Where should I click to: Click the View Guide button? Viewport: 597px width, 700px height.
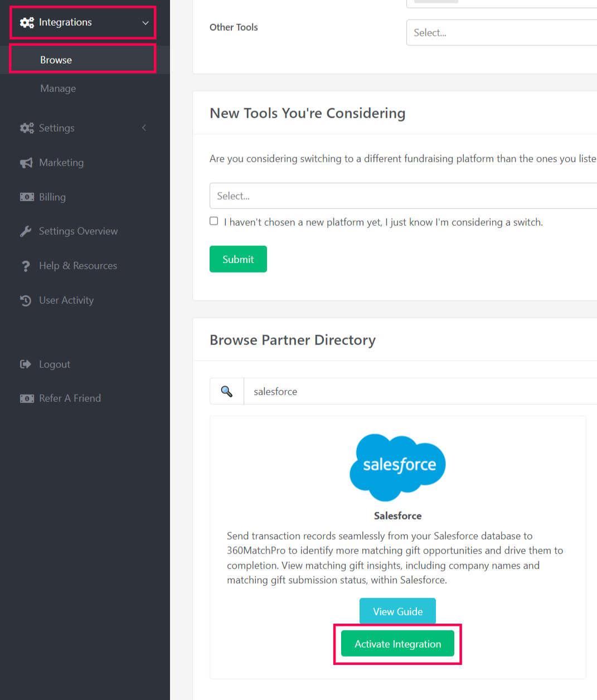pyautogui.click(x=397, y=611)
